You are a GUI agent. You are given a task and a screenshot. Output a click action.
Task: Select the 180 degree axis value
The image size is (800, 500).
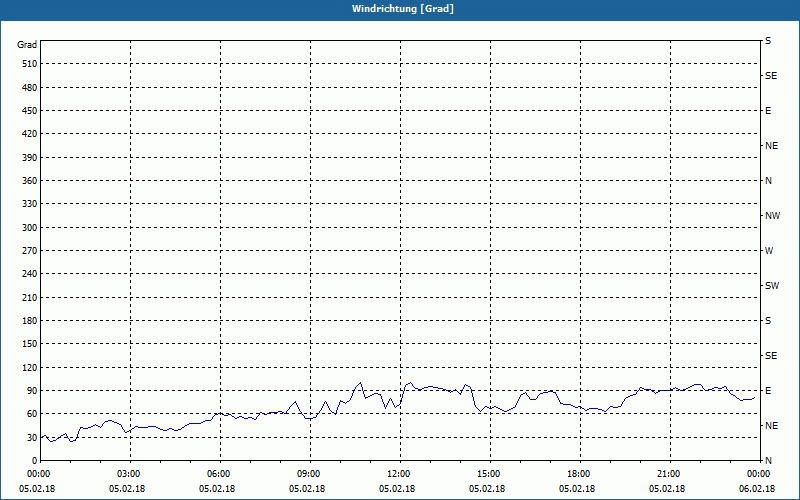30,321
